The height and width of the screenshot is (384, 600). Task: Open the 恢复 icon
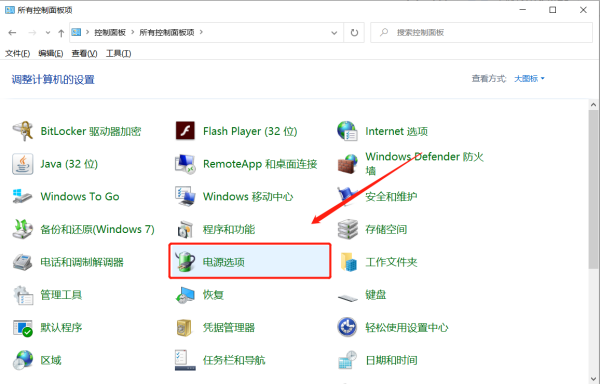pyautogui.click(x=185, y=295)
